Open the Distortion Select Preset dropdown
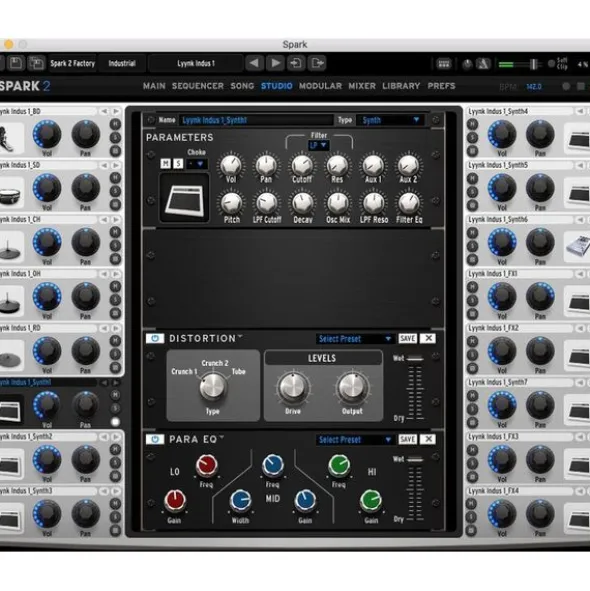 354,339
